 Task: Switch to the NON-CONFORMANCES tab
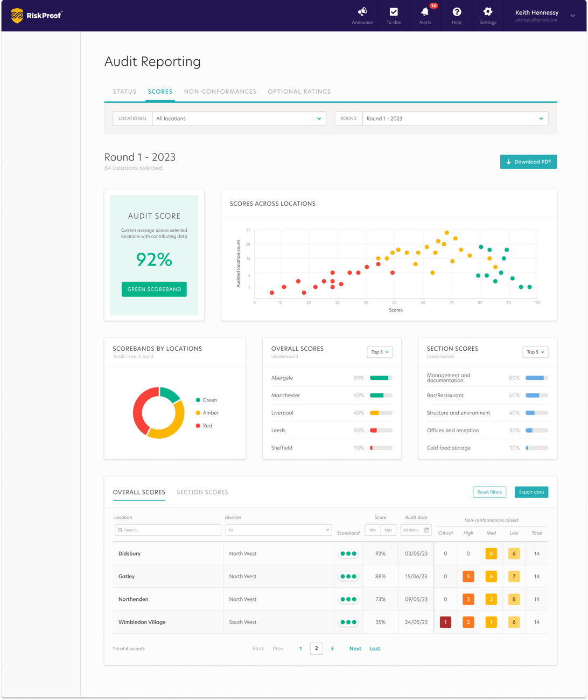pyautogui.click(x=220, y=92)
